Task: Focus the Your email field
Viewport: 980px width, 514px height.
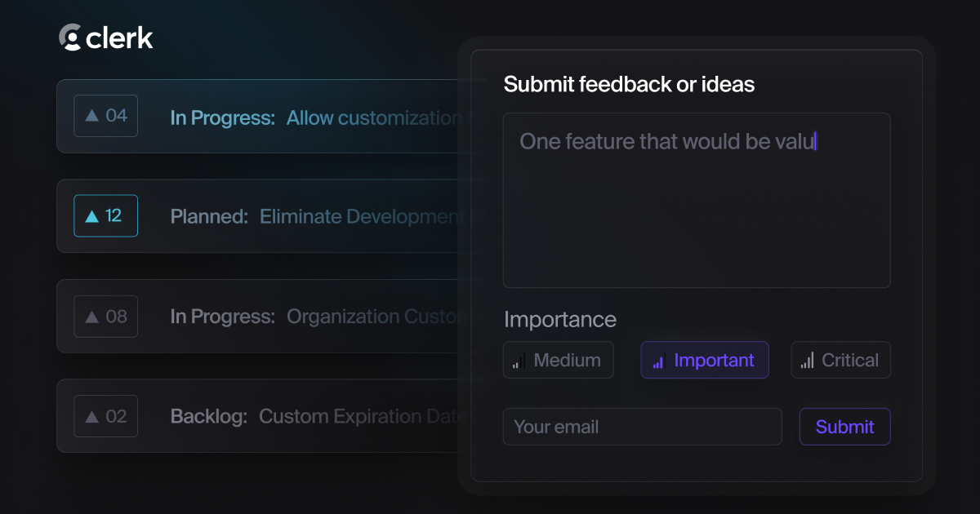Action: coord(642,426)
